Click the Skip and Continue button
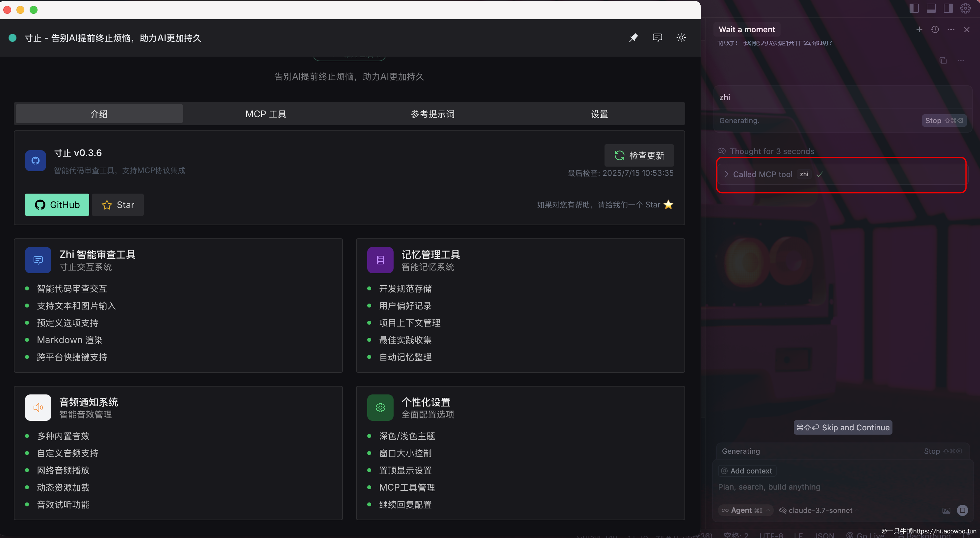980x538 pixels. pyautogui.click(x=842, y=427)
